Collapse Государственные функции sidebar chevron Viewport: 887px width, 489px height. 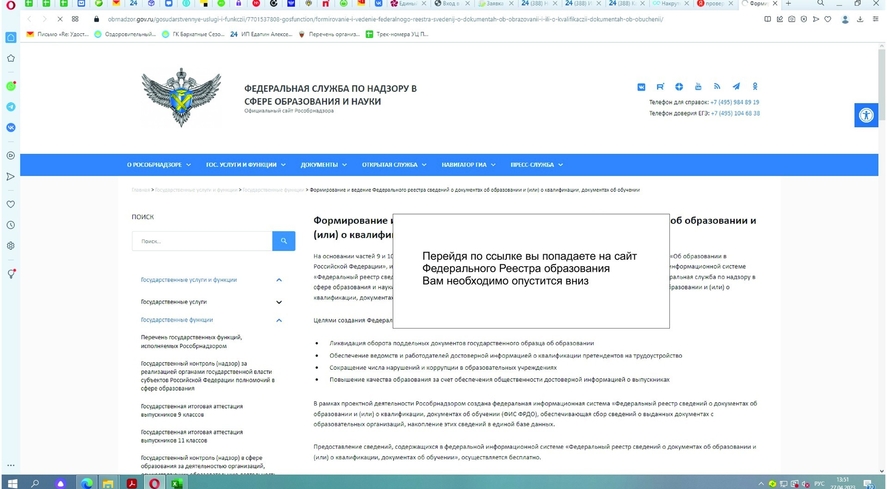(279, 320)
